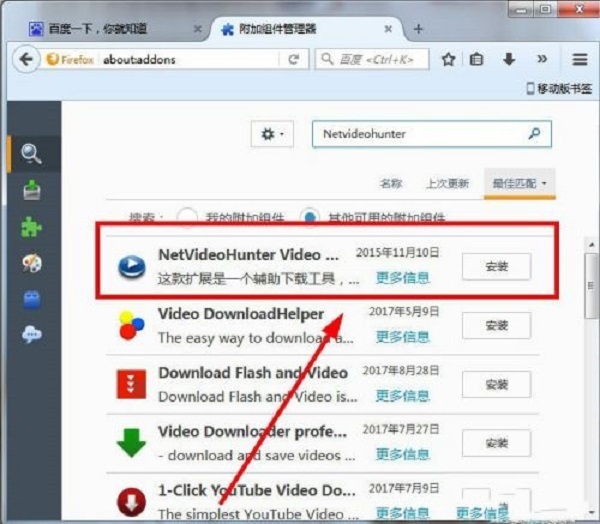The image size is (600, 524).
Task: Open the gear tools dropdown
Action: coord(272,134)
